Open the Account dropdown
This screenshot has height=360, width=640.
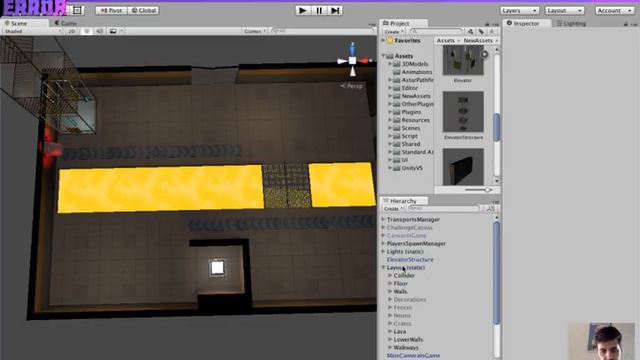(x=614, y=11)
